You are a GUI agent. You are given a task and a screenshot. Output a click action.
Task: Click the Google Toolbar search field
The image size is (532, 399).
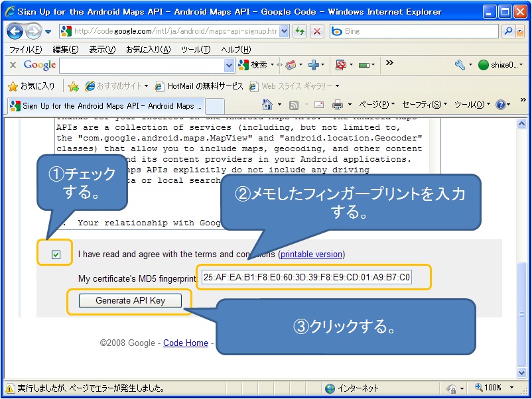(x=142, y=65)
